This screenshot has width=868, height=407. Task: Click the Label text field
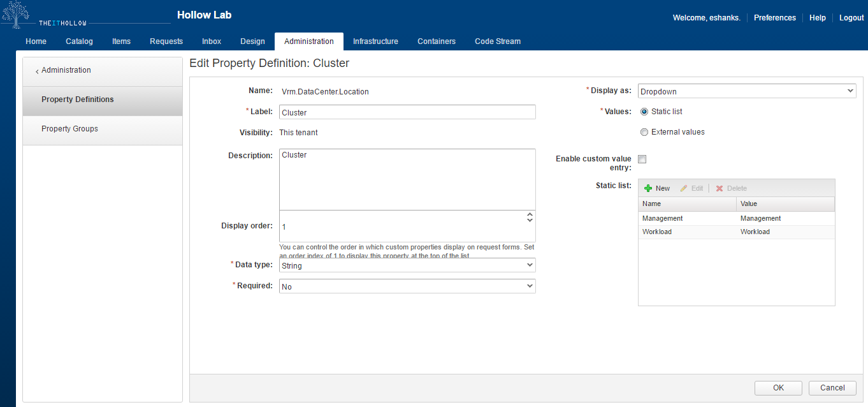coord(407,112)
